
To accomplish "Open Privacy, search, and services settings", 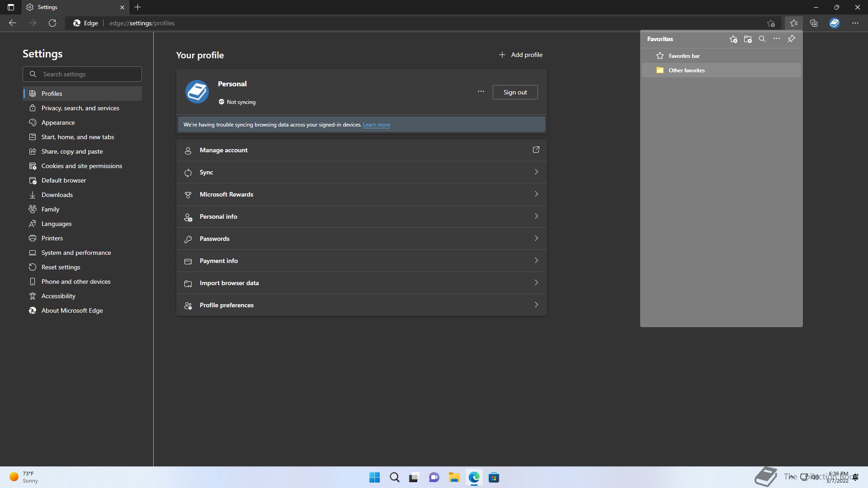I will point(82,108).
